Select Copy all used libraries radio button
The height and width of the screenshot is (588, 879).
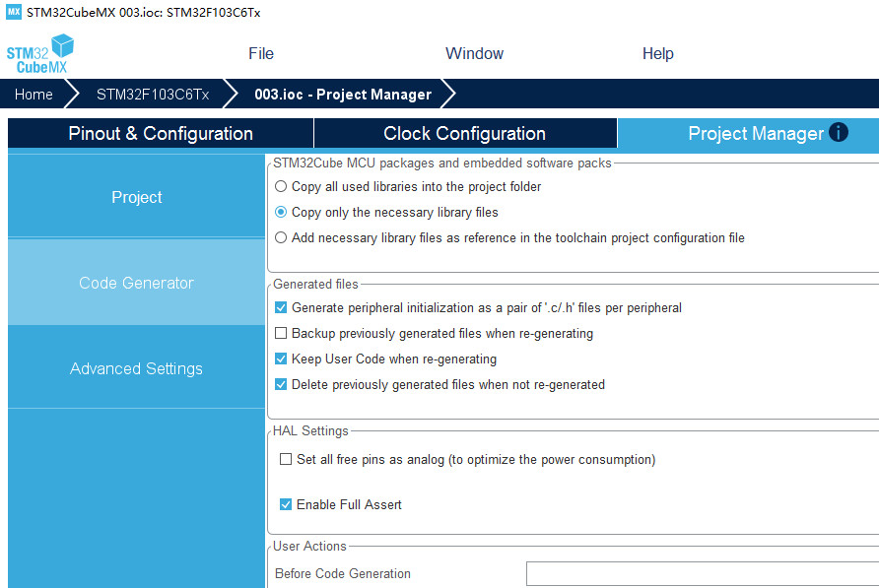281,187
